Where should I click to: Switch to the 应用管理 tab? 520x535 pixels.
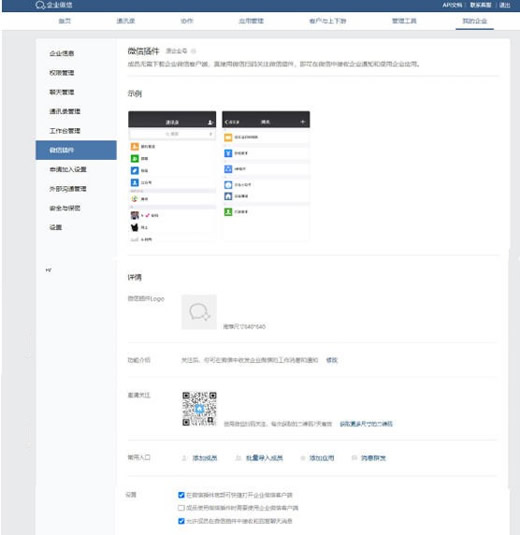tap(251, 21)
